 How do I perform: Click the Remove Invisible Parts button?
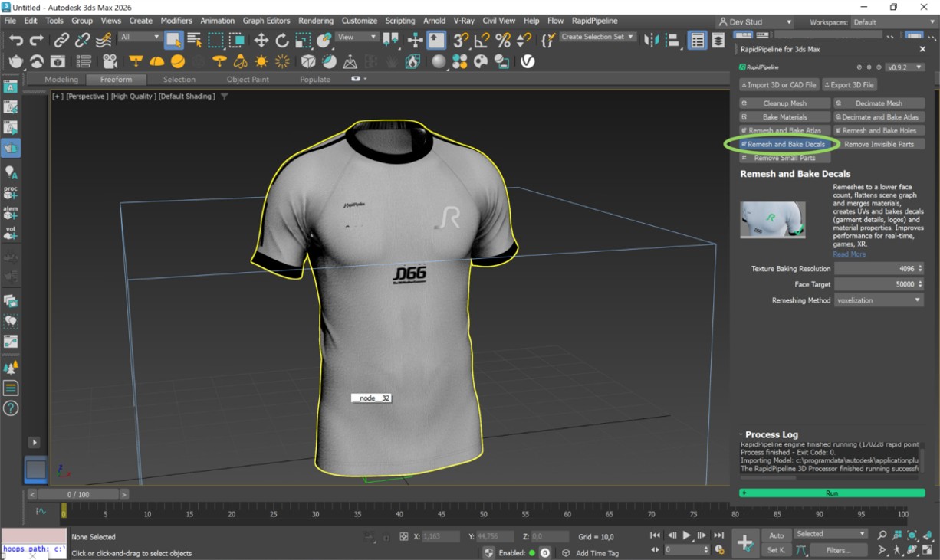pyautogui.click(x=879, y=144)
